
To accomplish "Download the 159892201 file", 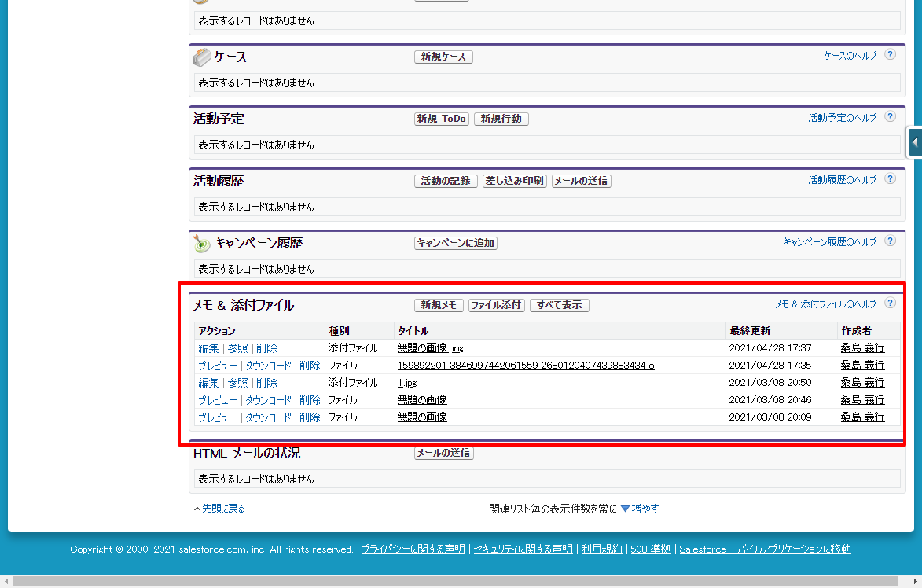I will (x=268, y=366).
